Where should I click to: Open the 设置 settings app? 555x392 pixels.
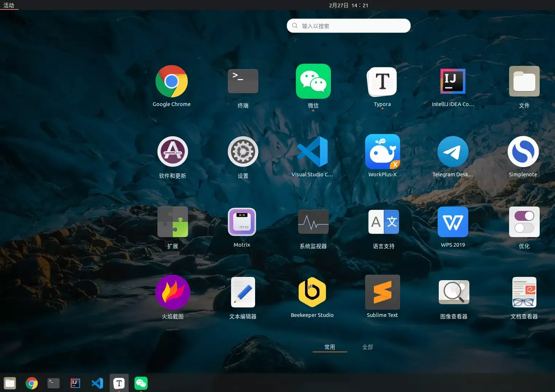click(243, 152)
